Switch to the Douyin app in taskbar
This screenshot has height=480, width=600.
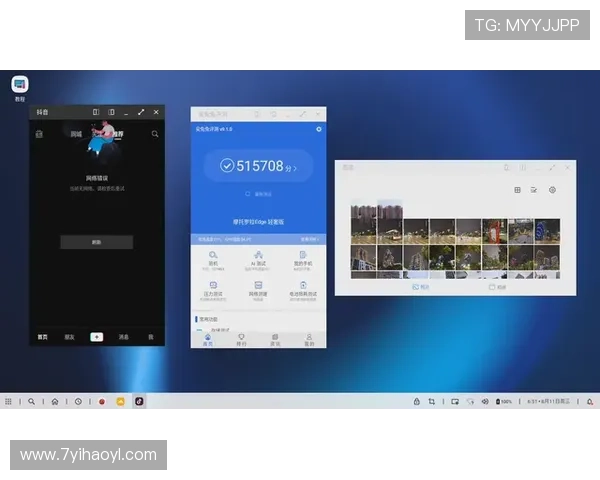[x=139, y=401]
